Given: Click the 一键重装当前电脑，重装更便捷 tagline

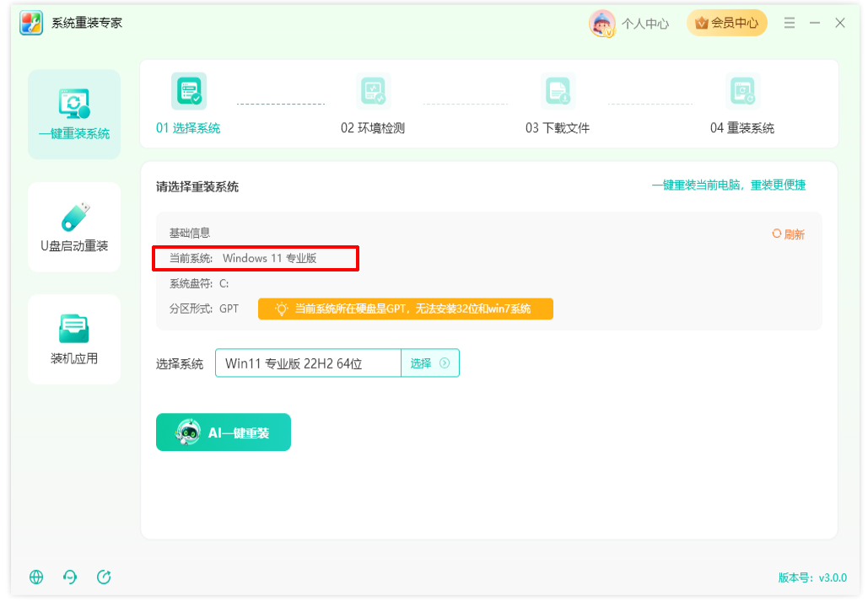Looking at the screenshot, I should pyautogui.click(x=729, y=185).
